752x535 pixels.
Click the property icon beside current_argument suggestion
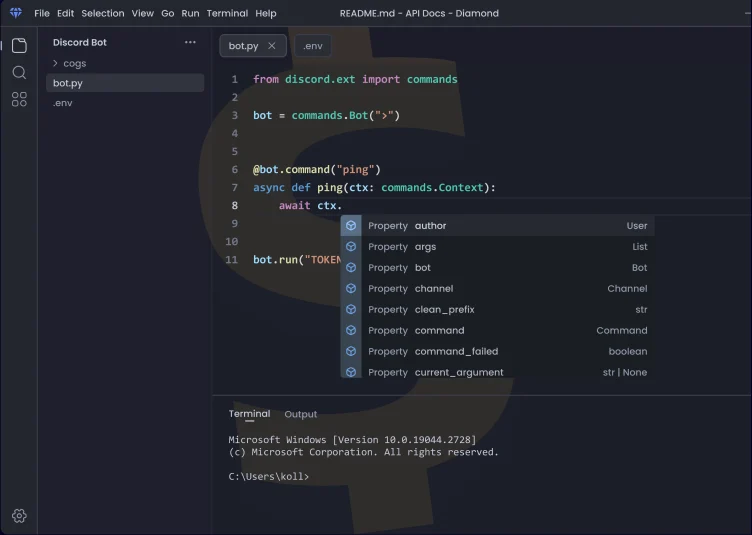click(351, 372)
